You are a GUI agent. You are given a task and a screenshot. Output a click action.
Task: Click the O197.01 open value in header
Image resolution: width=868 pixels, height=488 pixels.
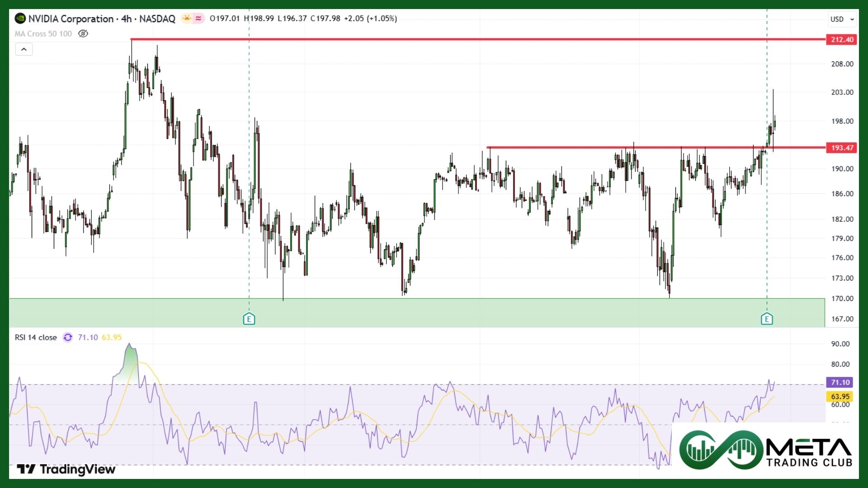tap(225, 19)
